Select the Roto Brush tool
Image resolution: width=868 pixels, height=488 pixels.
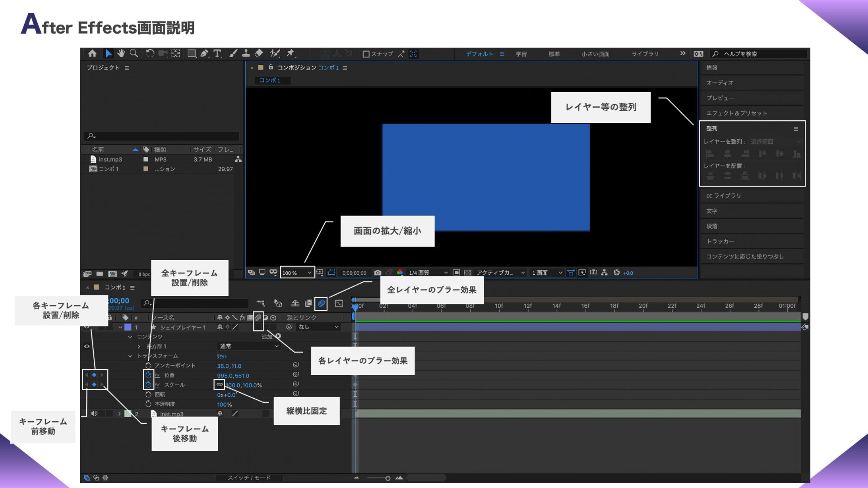pyautogui.click(x=275, y=54)
